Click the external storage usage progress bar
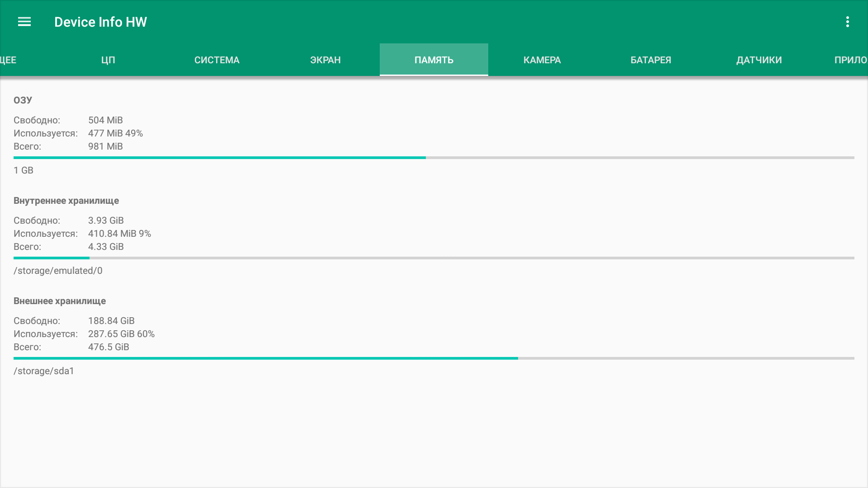The image size is (868, 488). point(434,358)
